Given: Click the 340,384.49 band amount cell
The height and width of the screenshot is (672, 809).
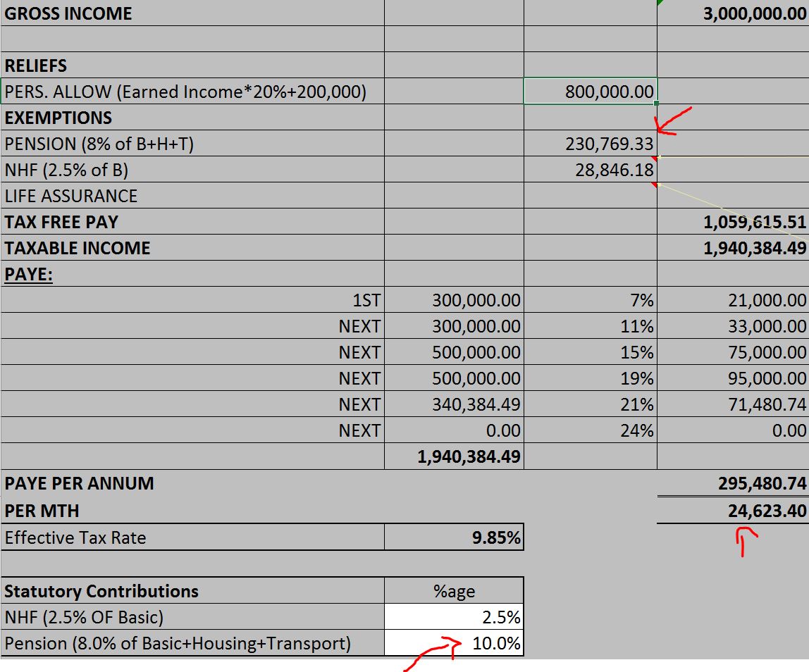Looking at the screenshot, I should tap(455, 404).
